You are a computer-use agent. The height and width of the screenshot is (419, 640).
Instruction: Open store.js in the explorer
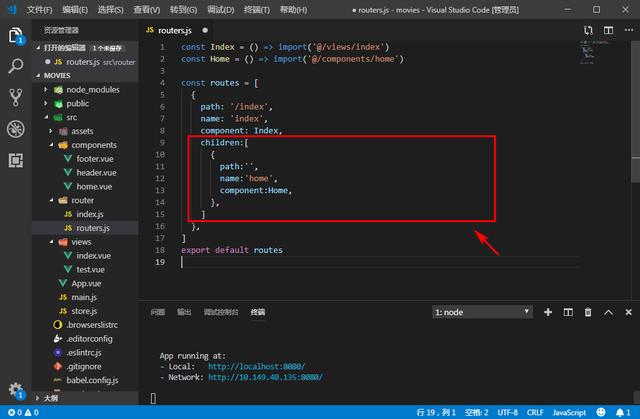click(84, 311)
